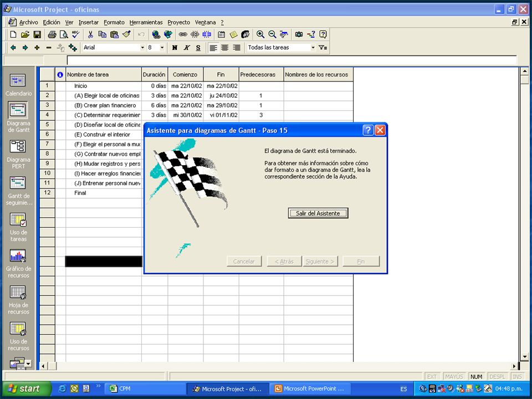Open the Herramientas menu
Screen dimensions: 532x399
coord(146,22)
